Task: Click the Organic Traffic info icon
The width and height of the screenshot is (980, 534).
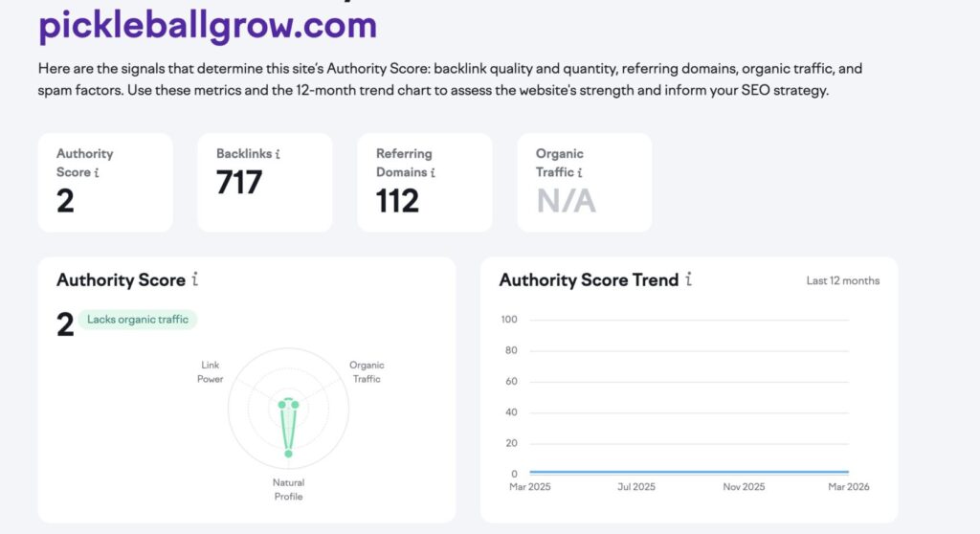Action: pyautogui.click(x=580, y=173)
